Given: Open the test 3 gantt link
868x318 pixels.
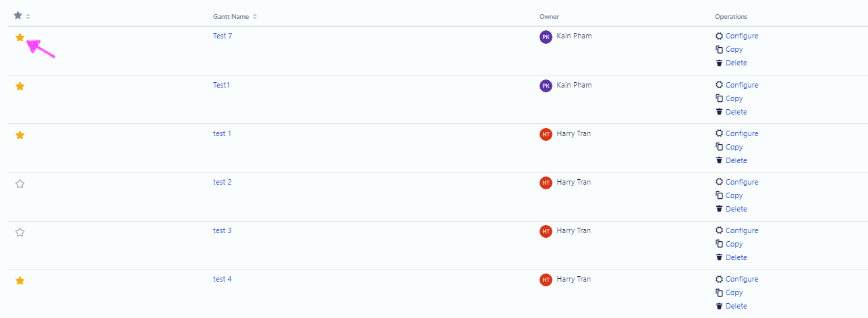Looking at the screenshot, I should (x=222, y=230).
